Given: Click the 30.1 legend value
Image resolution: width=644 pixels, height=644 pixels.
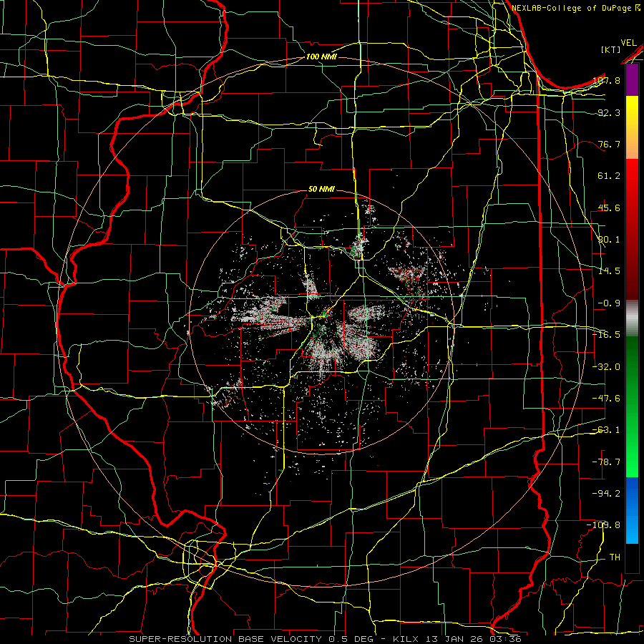Looking at the screenshot, I should tap(610, 240).
